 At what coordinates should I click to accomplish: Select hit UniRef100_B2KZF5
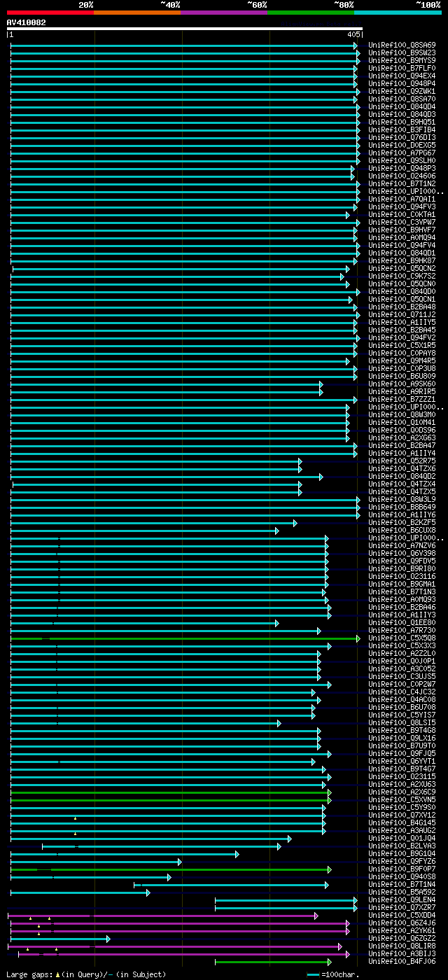click(402, 523)
